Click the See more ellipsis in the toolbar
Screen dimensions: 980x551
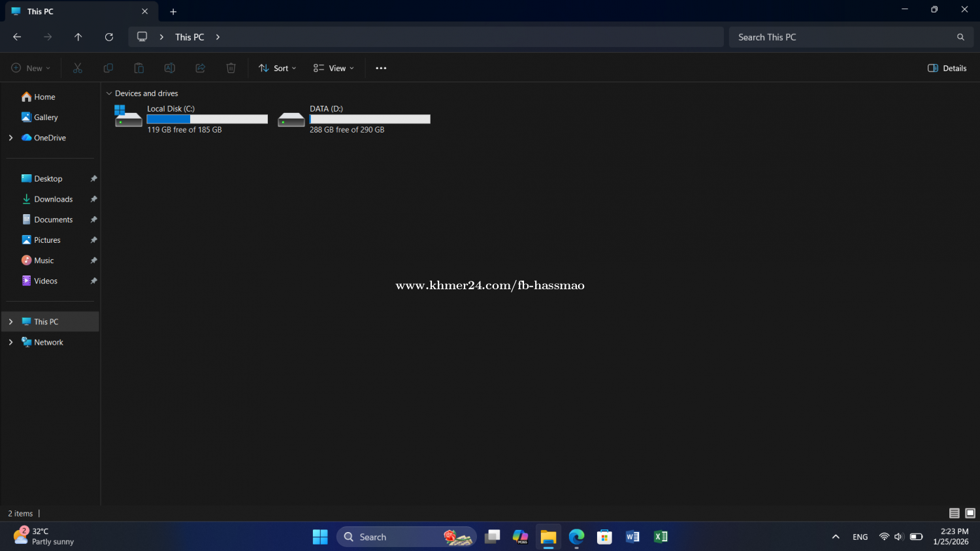tap(381, 68)
